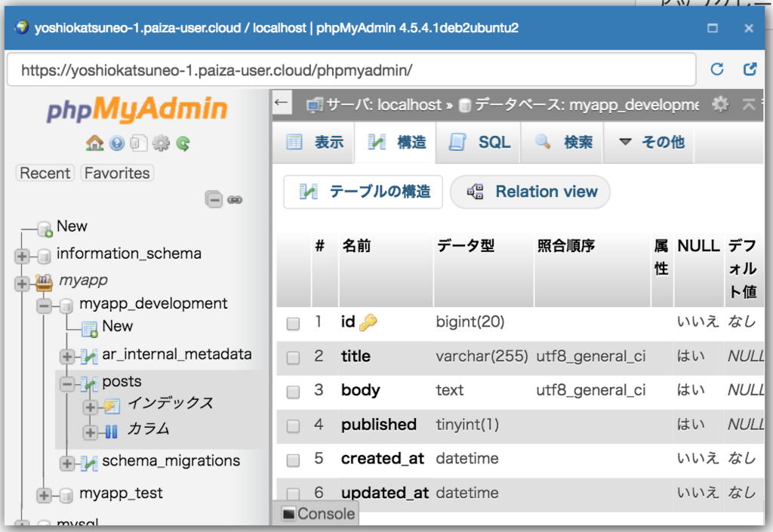This screenshot has width=773, height=532.
Task: Click tinyint(1) in the published row
Action: click(467, 425)
